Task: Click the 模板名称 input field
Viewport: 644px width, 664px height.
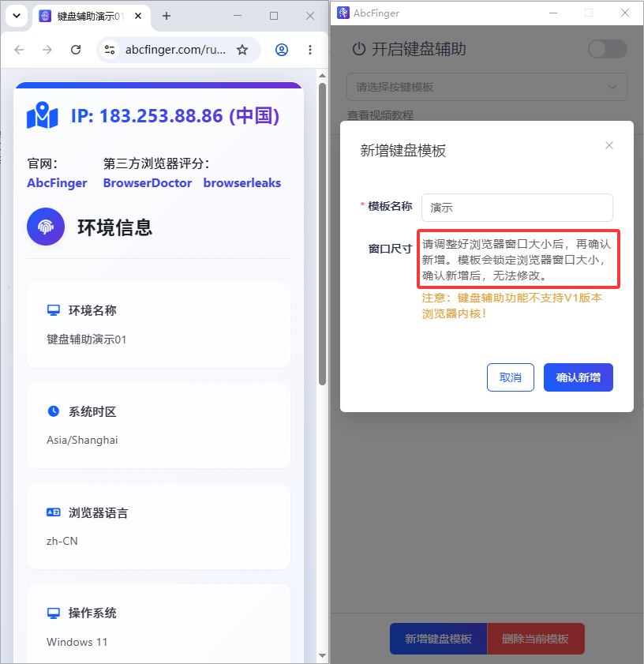Action: pyautogui.click(x=517, y=208)
